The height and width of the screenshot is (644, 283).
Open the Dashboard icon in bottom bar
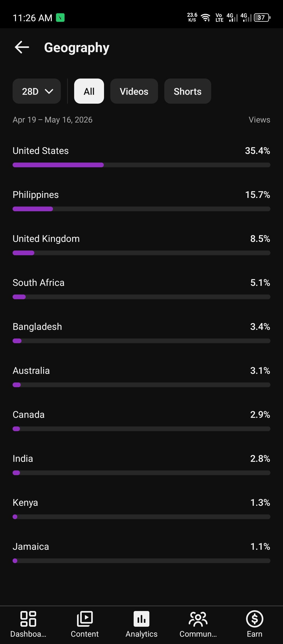tap(28, 619)
